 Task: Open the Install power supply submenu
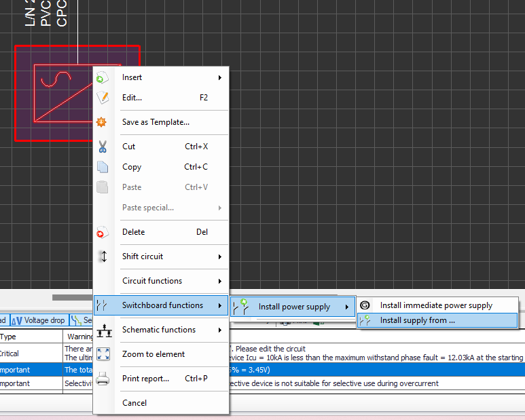pos(293,307)
